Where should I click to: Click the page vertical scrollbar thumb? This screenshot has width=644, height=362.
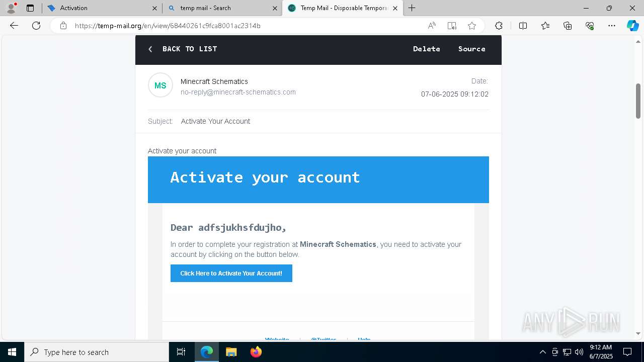(x=638, y=101)
